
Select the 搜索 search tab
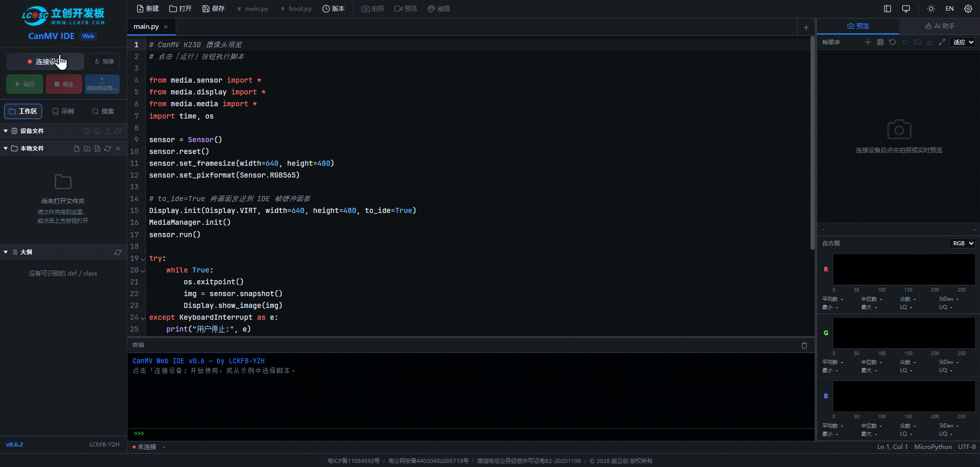click(x=103, y=111)
